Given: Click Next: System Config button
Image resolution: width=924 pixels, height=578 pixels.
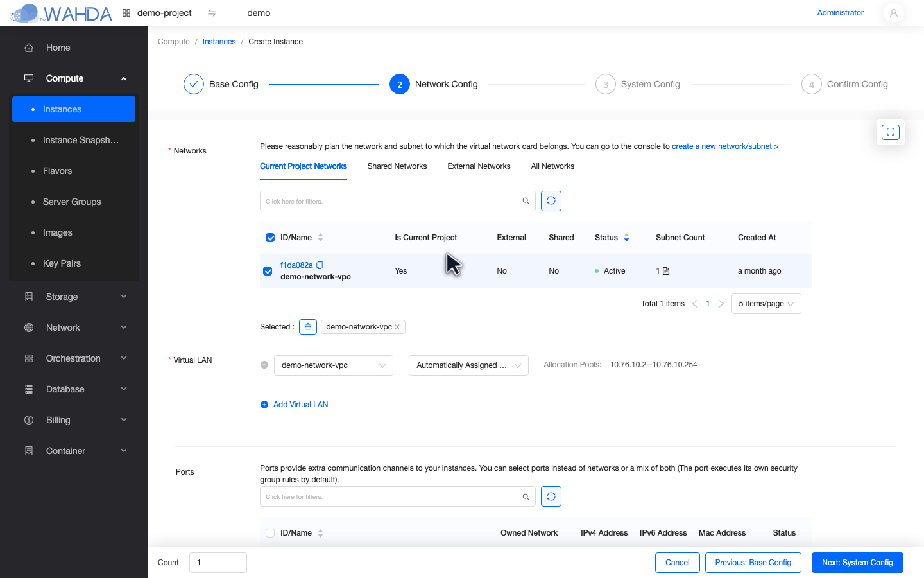Looking at the screenshot, I should [857, 563].
